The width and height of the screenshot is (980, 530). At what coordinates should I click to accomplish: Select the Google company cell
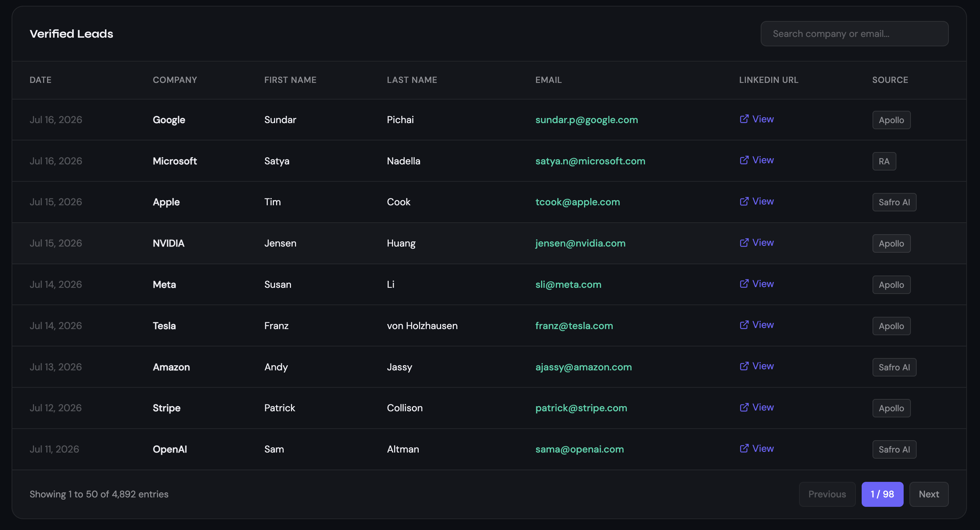point(169,120)
